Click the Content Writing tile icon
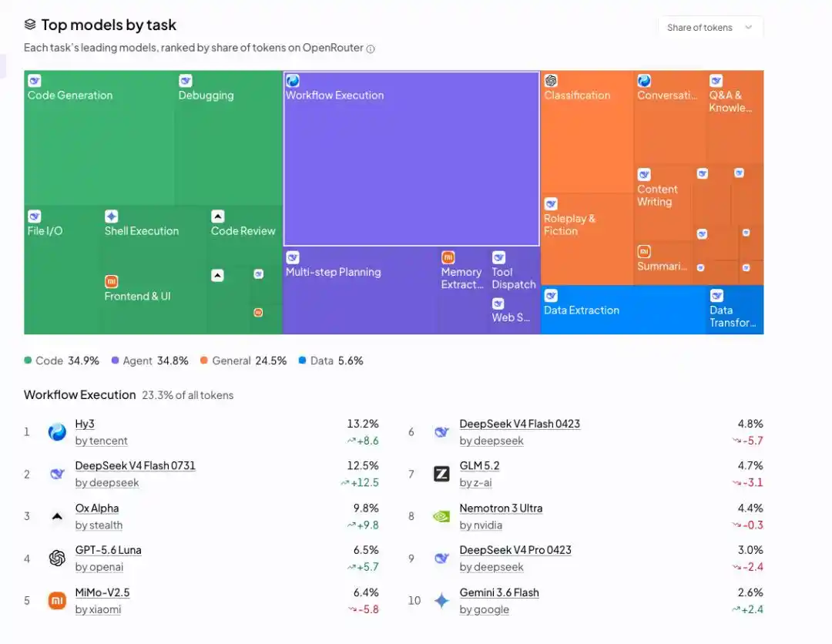The height and width of the screenshot is (644, 832). [x=644, y=175]
